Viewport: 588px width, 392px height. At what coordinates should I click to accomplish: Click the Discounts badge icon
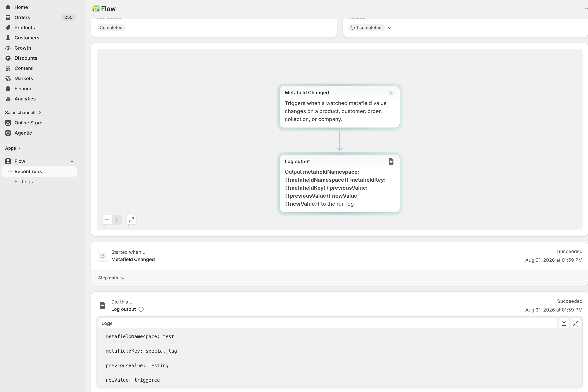[8, 58]
